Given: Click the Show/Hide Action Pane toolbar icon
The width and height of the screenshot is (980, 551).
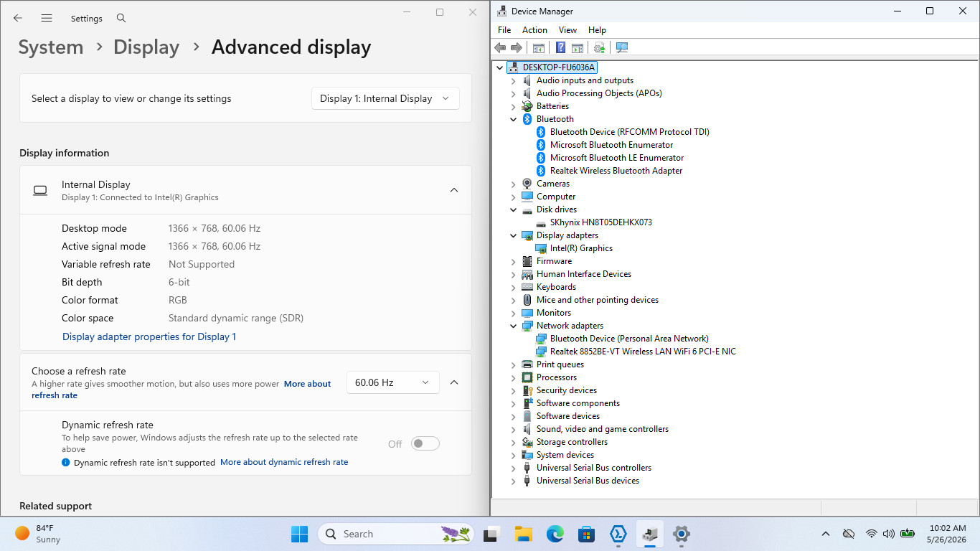Looking at the screenshot, I should tap(578, 47).
